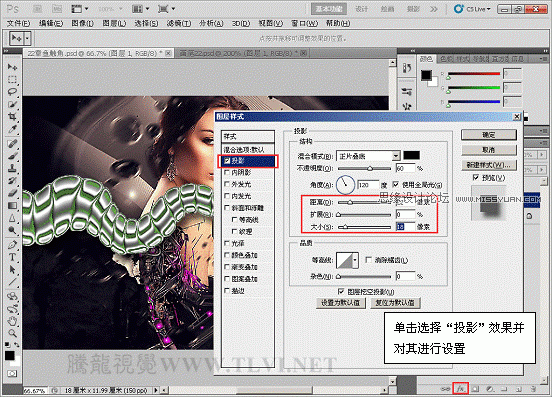Open the 图像(I) menu

[82, 23]
